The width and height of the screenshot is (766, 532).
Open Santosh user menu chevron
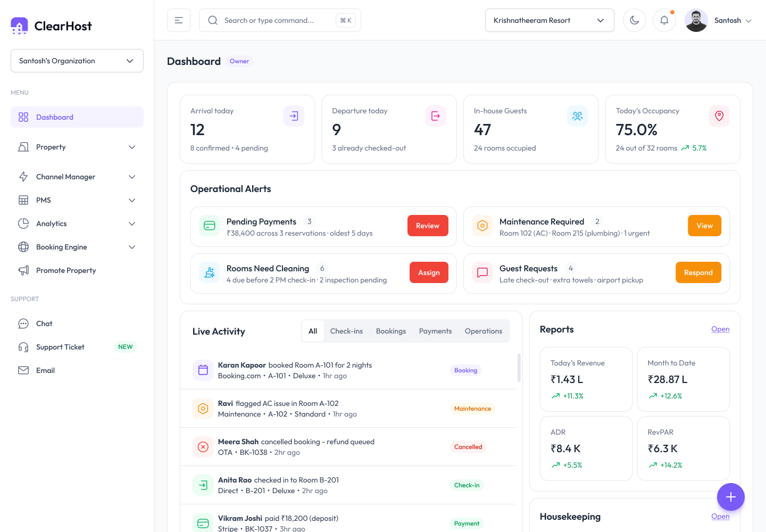[x=748, y=21]
